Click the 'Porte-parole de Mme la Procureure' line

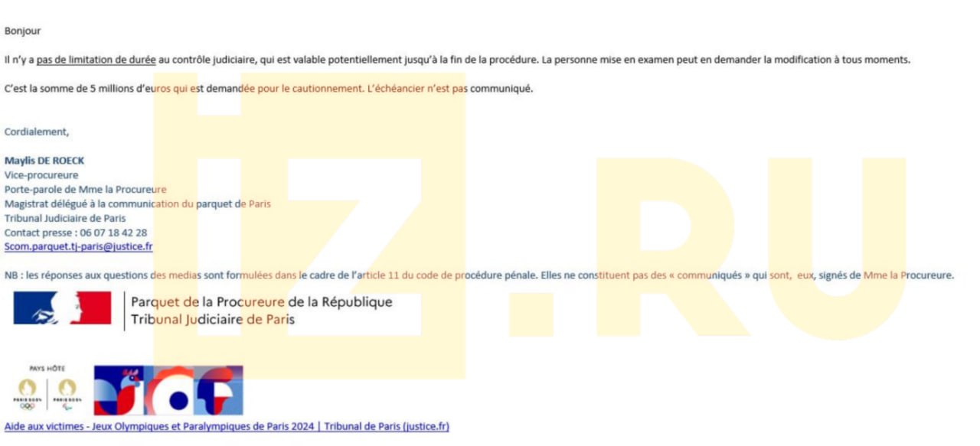[x=85, y=190]
